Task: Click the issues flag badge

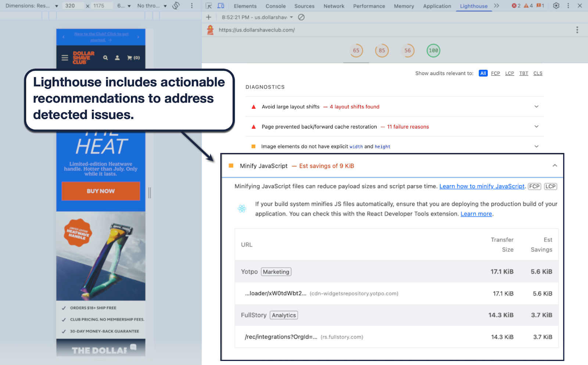Action: coord(540,6)
